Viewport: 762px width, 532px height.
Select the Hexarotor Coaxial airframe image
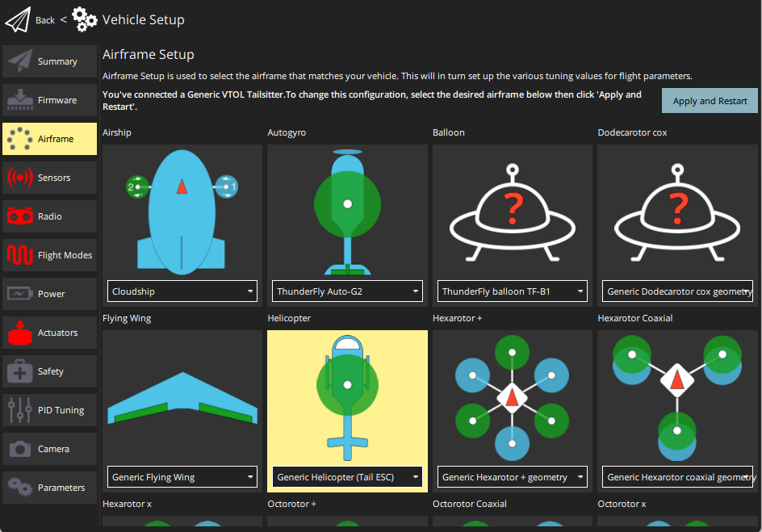click(676, 396)
